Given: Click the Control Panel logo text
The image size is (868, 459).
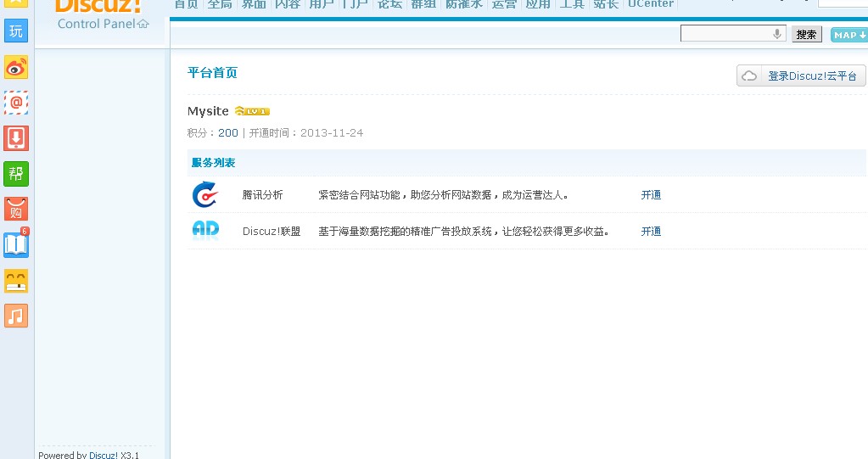Looking at the screenshot, I should point(97,24).
